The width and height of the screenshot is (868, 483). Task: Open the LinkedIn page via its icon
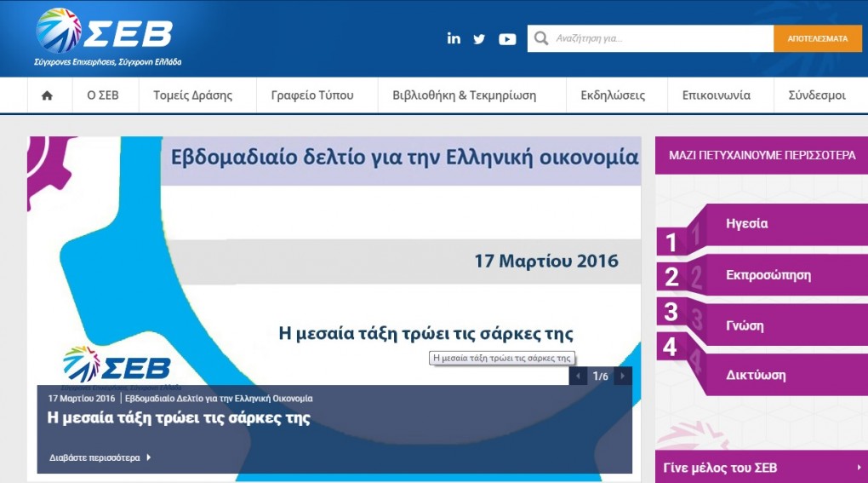click(x=454, y=38)
